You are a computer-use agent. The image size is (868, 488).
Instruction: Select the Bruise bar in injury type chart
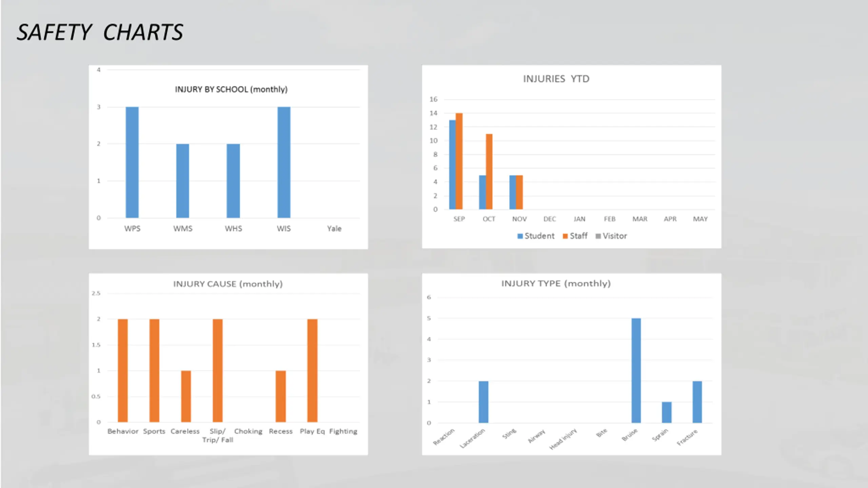point(636,370)
